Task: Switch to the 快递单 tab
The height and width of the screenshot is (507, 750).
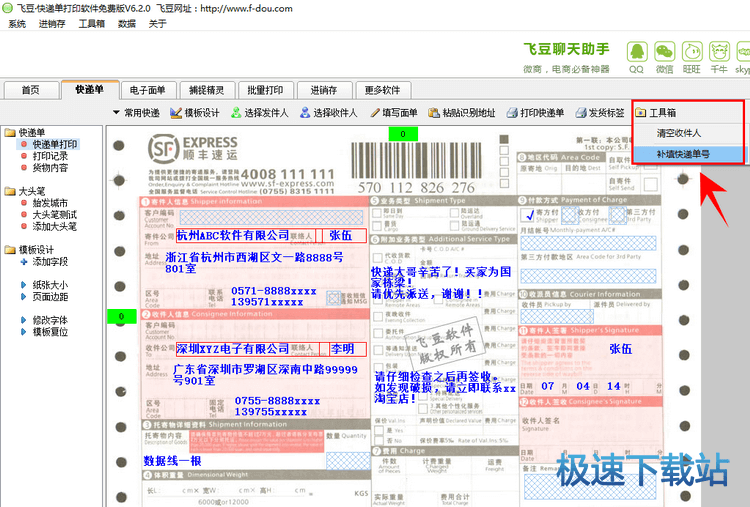Action: tap(89, 89)
